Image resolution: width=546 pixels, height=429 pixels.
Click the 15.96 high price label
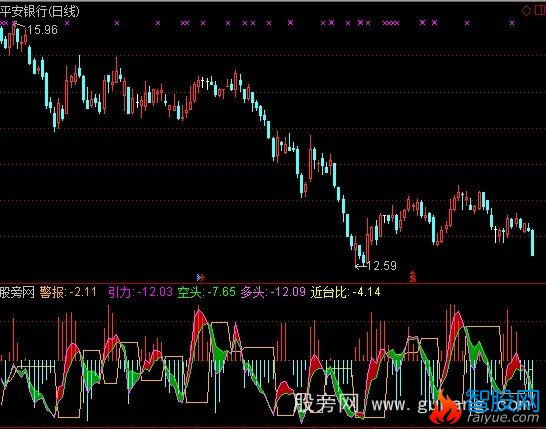coord(42,30)
